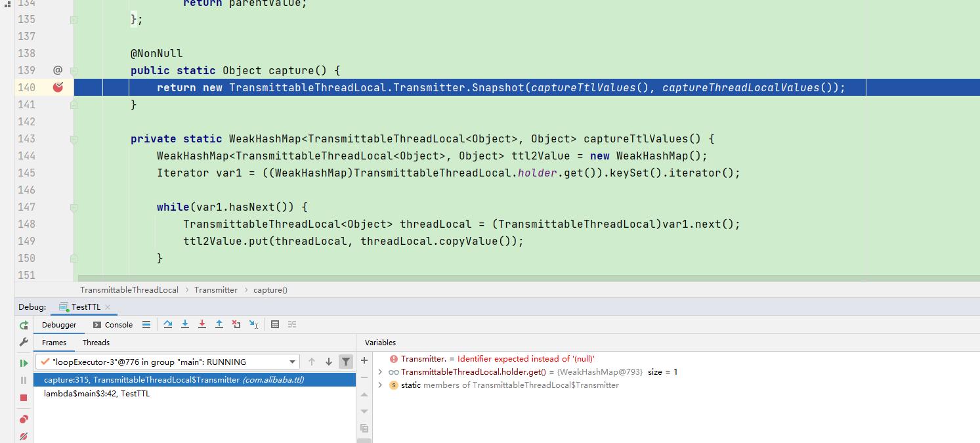Click the Run to Cursor icon
This screenshot has width=980, height=443.
click(x=253, y=324)
